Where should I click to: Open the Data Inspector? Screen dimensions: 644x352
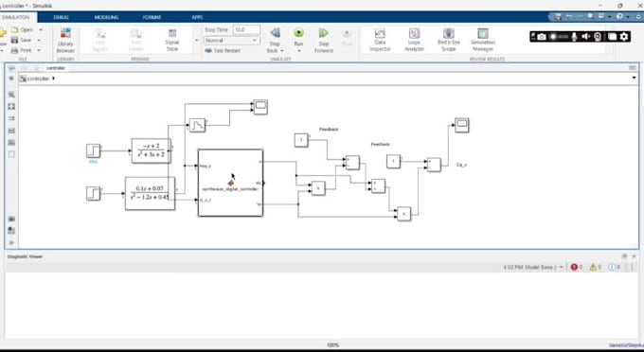click(x=380, y=40)
